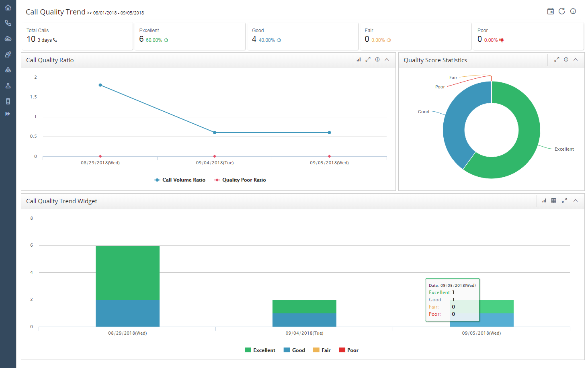Screen dimensions: 588x368
Task: Open the date range calendar picker
Action: [x=550, y=11]
